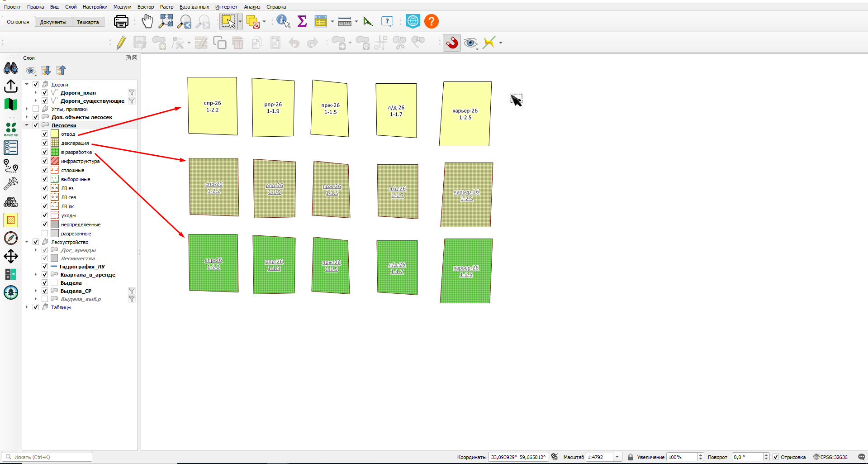This screenshot has height=464, width=868.
Task: Open the statistical summary sigma icon
Action: click(x=302, y=21)
